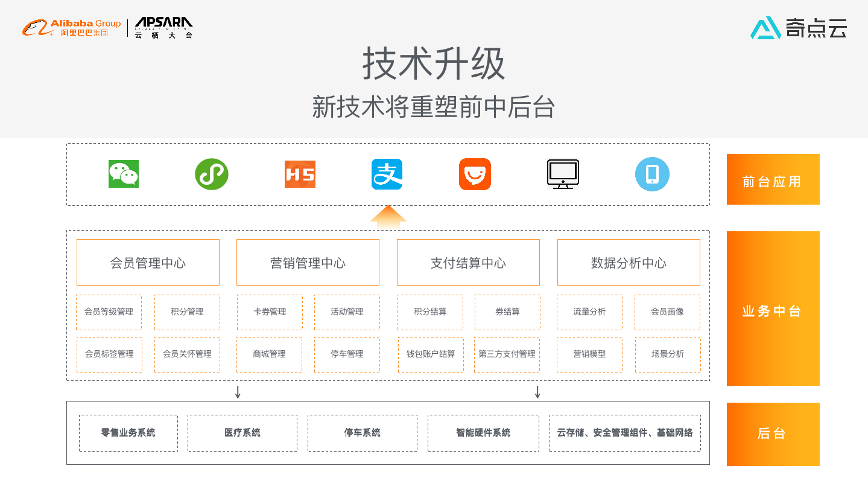
Task: Click the APSARA 云栖大会 logo
Action: (163, 27)
